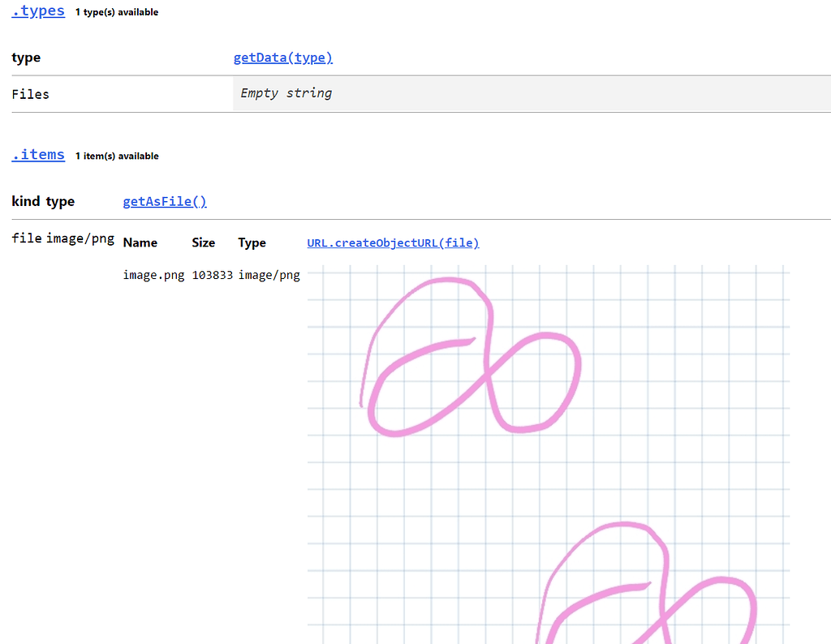Image resolution: width=831 pixels, height=644 pixels.
Task: Open the .types section link
Action: pos(37,11)
